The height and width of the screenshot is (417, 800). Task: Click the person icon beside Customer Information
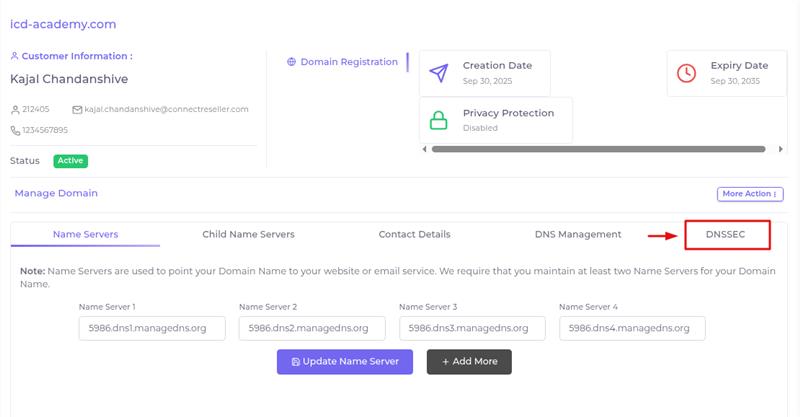(x=15, y=57)
